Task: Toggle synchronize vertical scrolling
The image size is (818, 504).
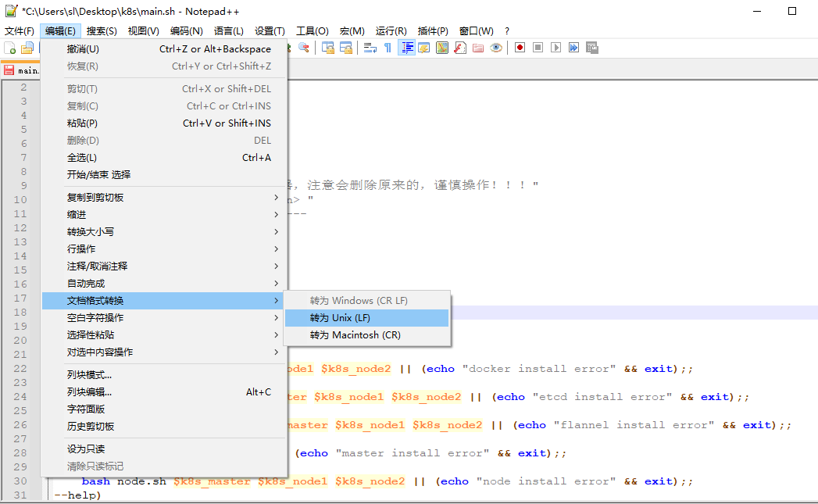Action: click(x=327, y=48)
